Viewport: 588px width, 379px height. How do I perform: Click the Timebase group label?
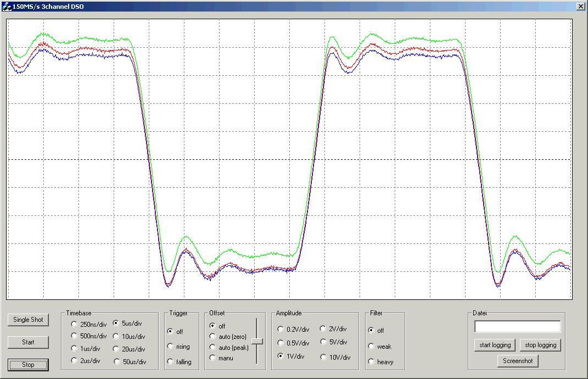79,313
